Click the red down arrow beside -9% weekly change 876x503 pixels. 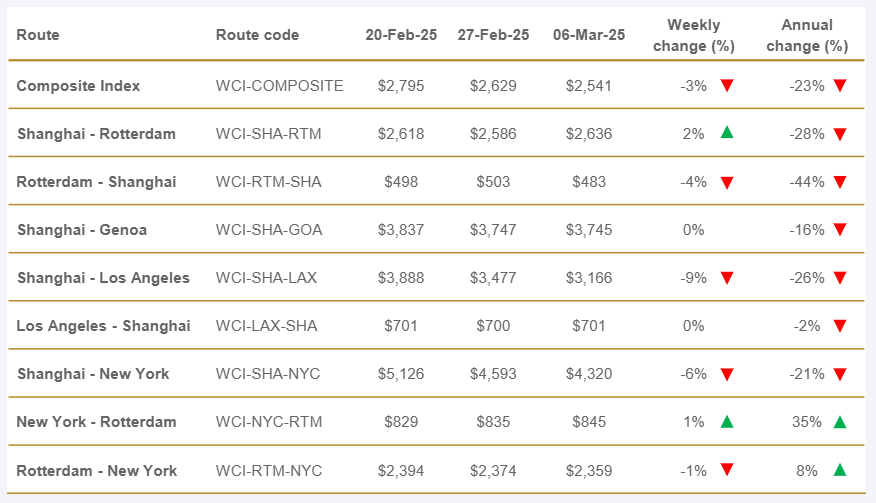(x=727, y=278)
